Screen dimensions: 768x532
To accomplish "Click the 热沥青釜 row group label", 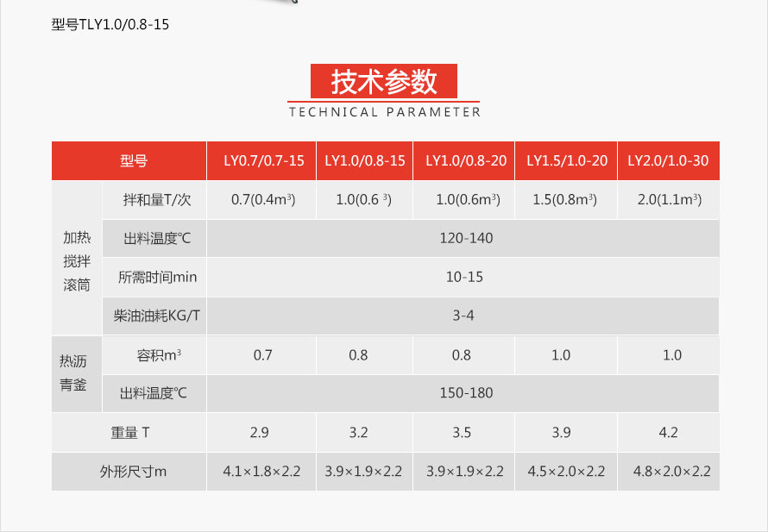I will click(x=74, y=372).
